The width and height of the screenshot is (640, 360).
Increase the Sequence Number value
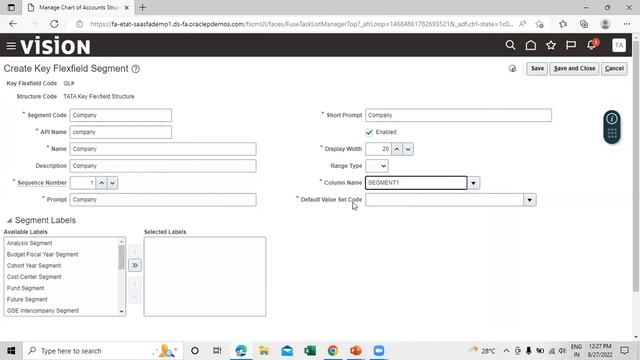tap(101, 183)
